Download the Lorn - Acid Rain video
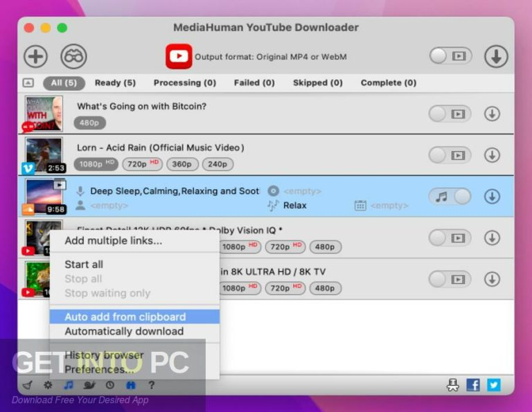The height and width of the screenshot is (412, 532). coord(492,155)
